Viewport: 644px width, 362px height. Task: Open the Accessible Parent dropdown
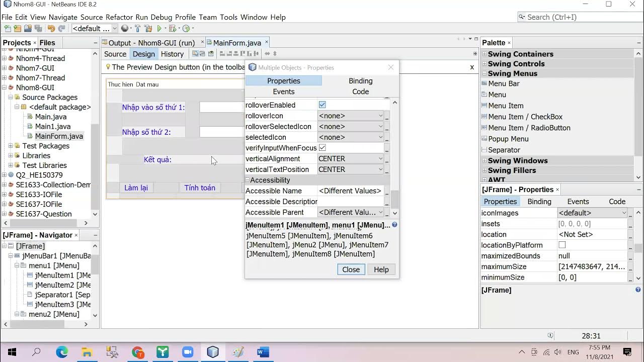click(x=351, y=212)
